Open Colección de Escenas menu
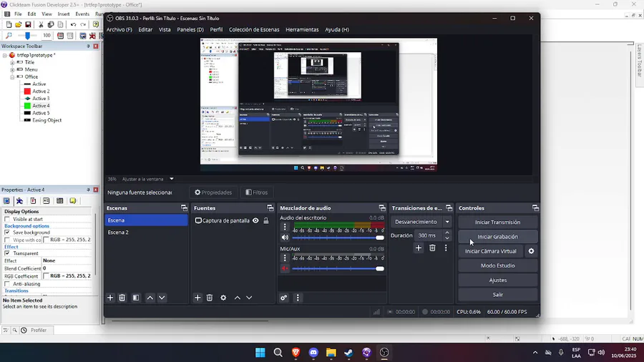Screen dimensions: 644x362 pyautogui.click(x=254, y=29)
